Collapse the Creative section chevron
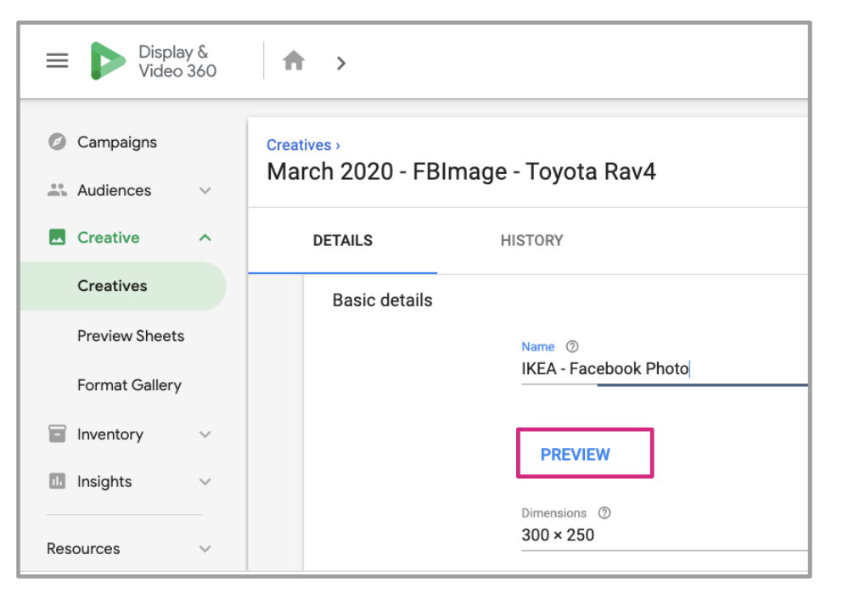This screenshot has width=843, height=616. coord(205,238)
